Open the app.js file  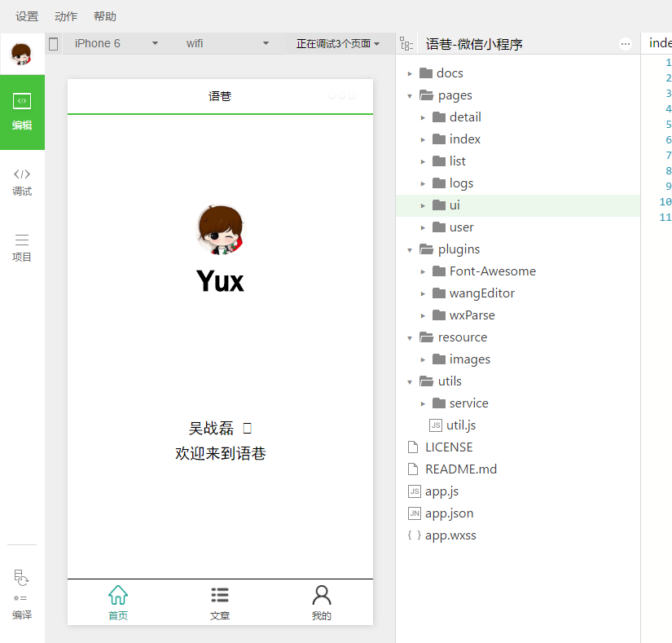click(x=518, y=491)
